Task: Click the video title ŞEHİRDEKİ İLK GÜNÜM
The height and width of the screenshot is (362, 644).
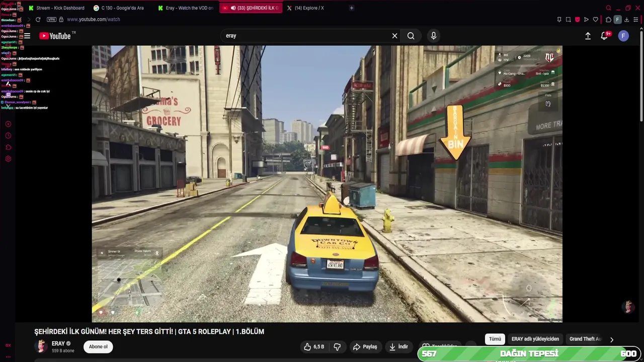Action: coord(149,331)
